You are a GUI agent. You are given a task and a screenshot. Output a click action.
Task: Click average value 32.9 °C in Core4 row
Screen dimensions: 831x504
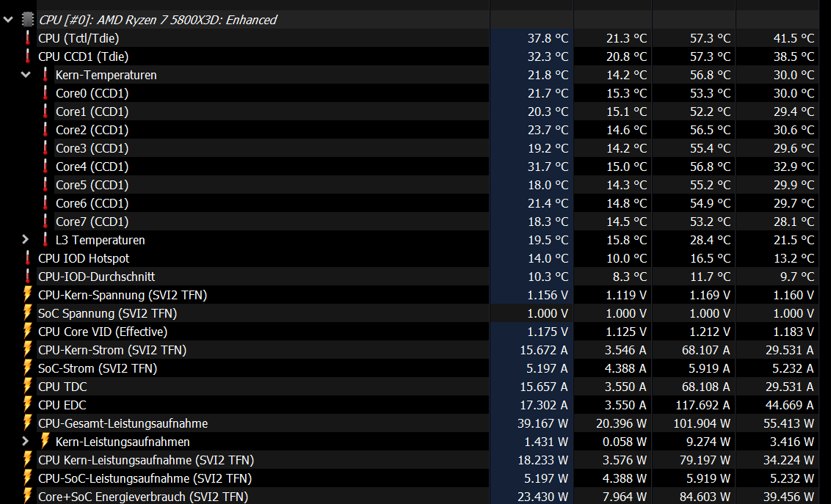click(794, 167)
